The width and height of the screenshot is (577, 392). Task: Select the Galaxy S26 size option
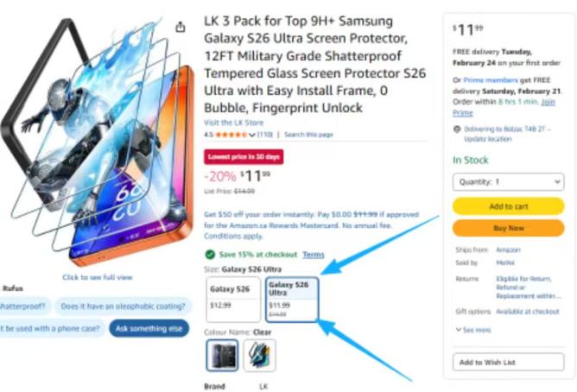click(x=232, y=299)
